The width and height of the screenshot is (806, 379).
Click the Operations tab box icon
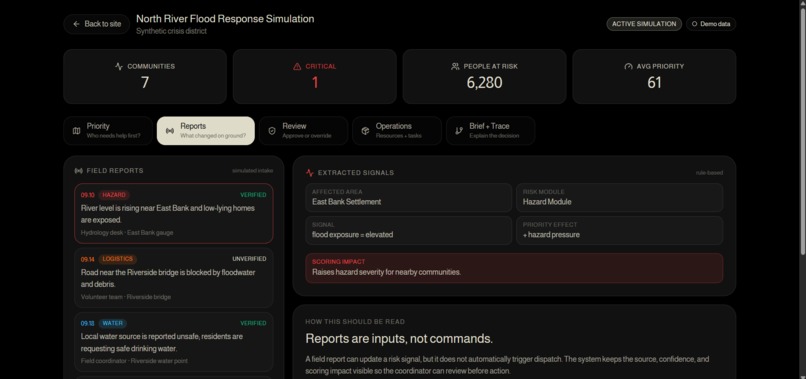[x=365, y=131]
